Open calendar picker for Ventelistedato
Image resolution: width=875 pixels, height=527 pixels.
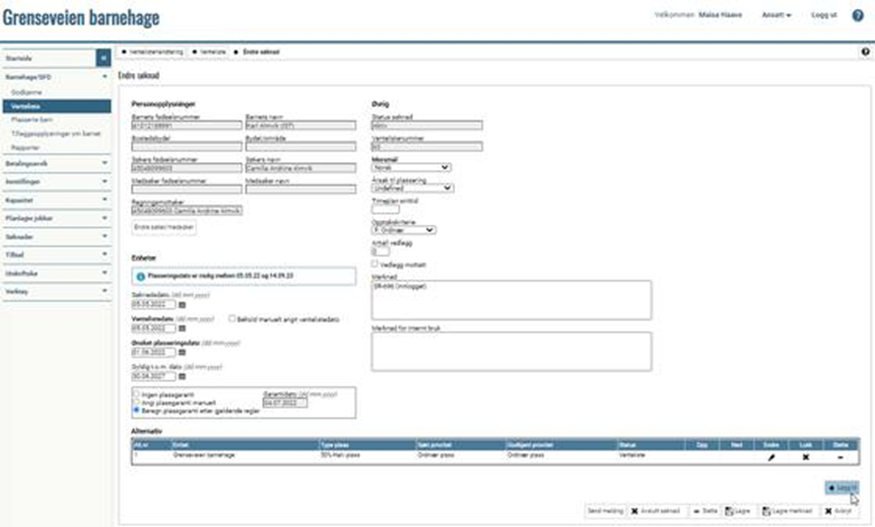tap(183, 328)
